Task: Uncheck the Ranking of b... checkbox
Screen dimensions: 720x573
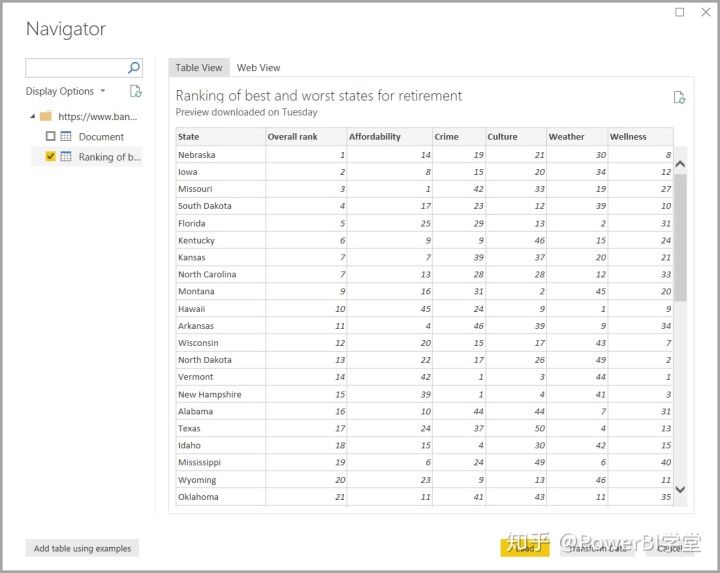Action: (x=51, y=157)
